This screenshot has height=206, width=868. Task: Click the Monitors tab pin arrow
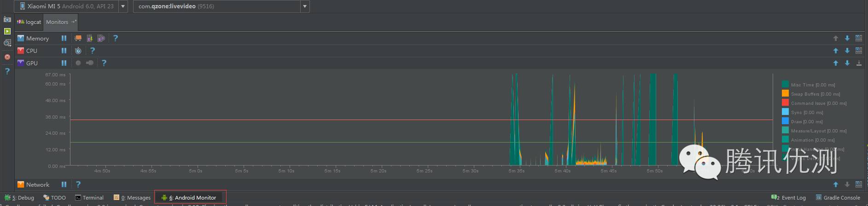point(74,22)
